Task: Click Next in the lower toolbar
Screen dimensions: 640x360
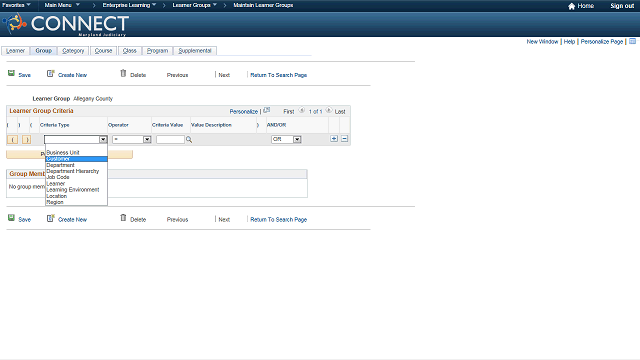Action: (224, 220)
